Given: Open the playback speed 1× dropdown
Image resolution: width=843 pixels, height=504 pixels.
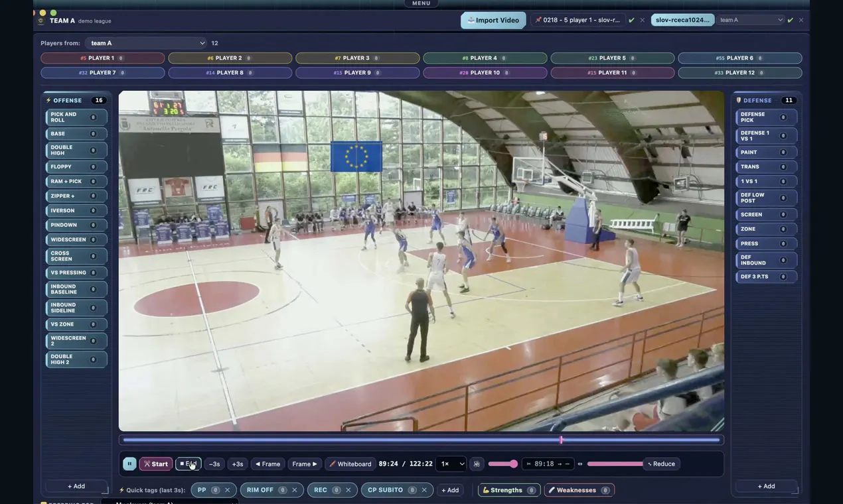Looking at the screenshot, I should tap(451, 464).
